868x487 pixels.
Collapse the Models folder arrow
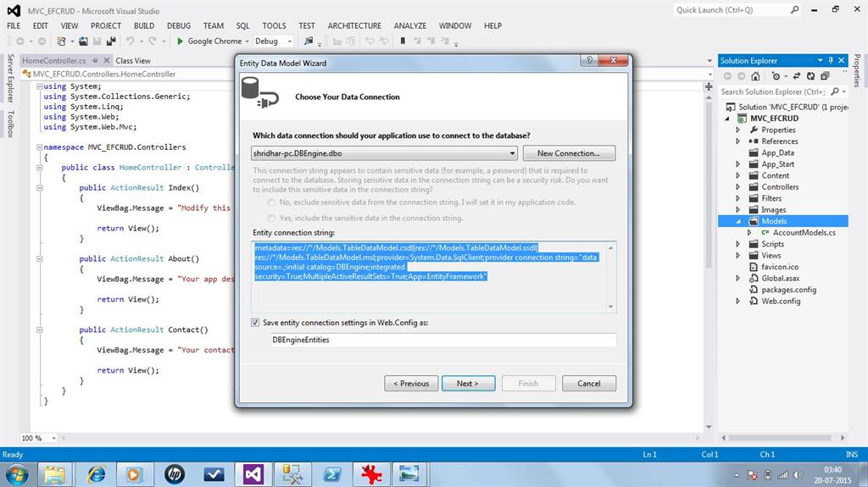click(738, 221)
